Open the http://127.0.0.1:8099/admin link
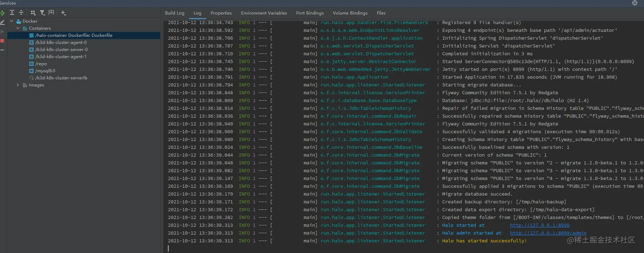 click(548, 233)
